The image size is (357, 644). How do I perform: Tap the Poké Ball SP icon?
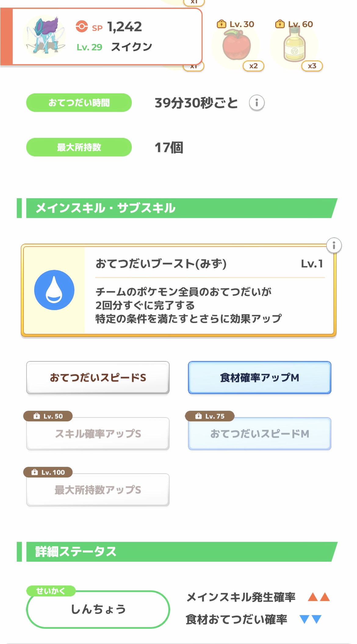point(82,27)
